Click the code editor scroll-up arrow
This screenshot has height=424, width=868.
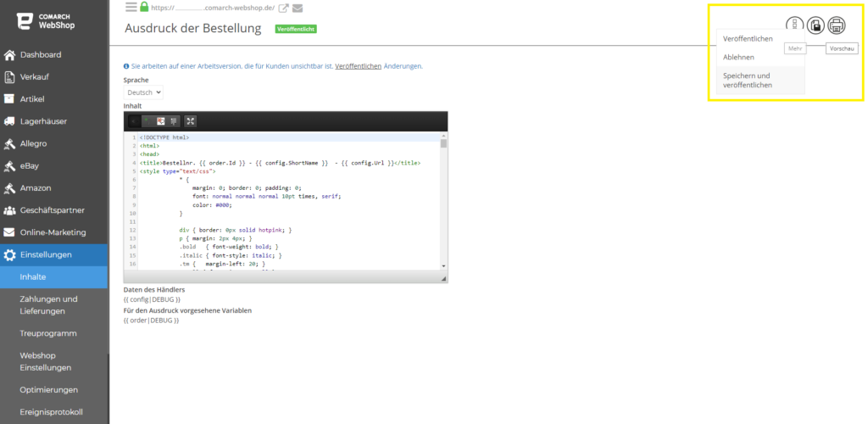click(x=443, y=136)
